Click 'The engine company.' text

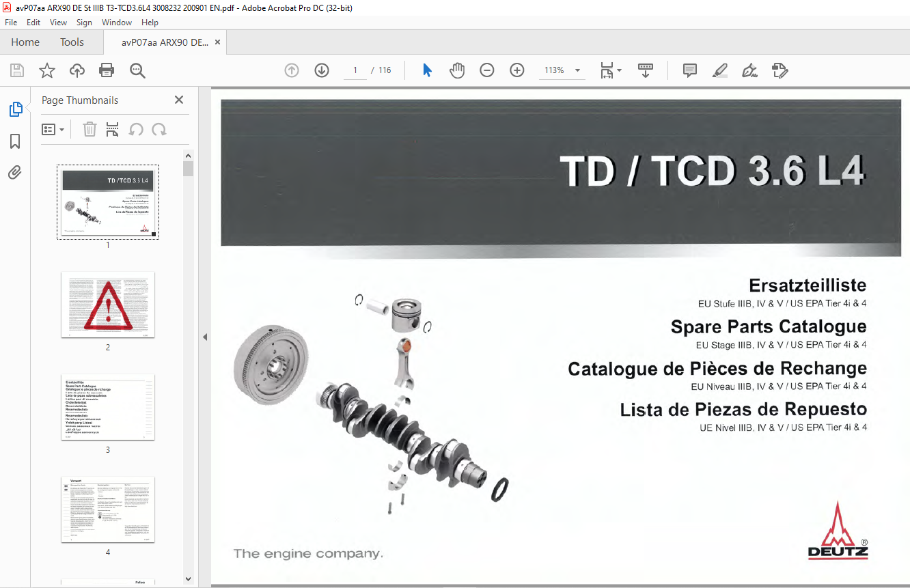pos(308,553)
